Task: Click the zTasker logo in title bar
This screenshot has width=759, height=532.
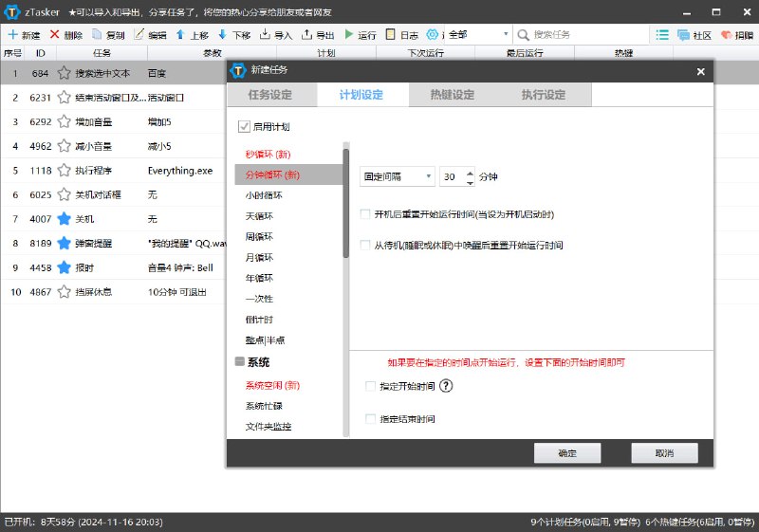Action: pos(11,12)
